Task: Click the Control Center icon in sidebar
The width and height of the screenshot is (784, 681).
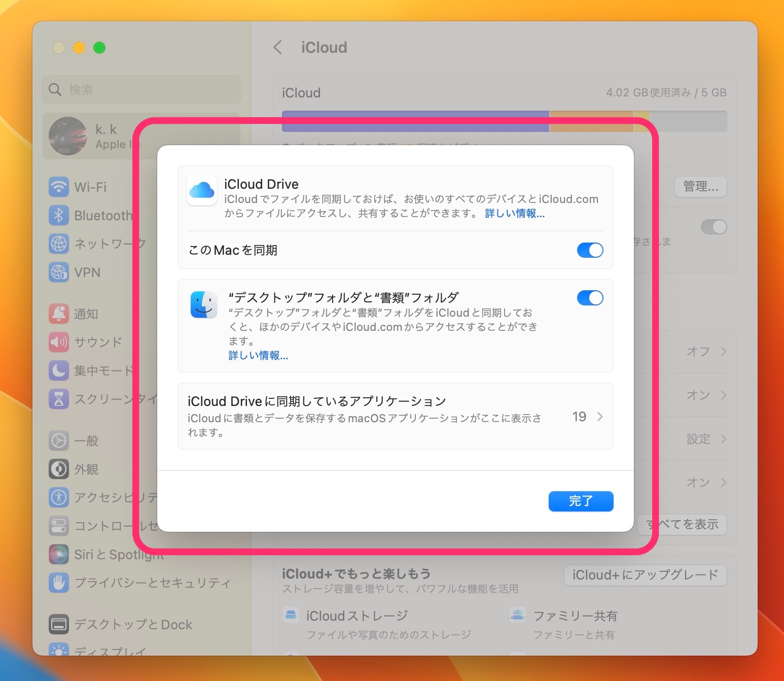Action: (x=59, y=526)
